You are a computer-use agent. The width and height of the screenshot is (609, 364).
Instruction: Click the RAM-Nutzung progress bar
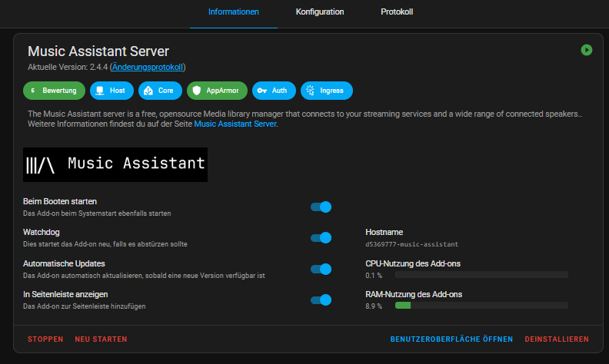click(481, 306)
